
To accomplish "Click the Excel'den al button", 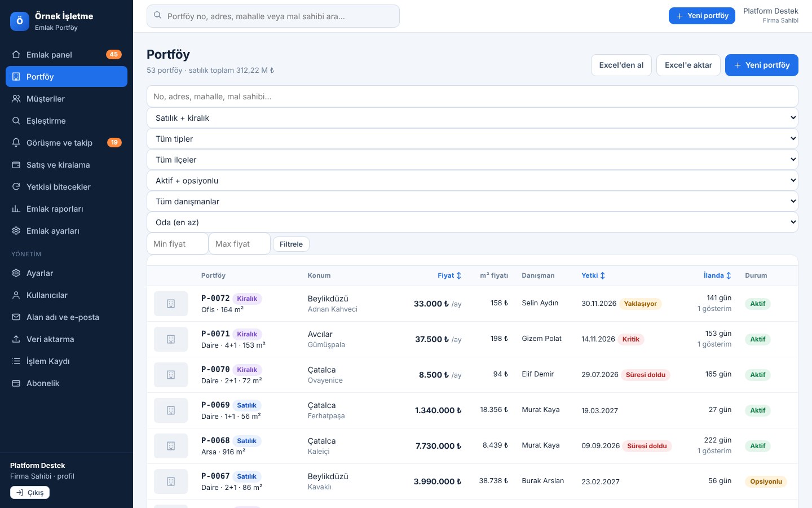I will 621,65.
